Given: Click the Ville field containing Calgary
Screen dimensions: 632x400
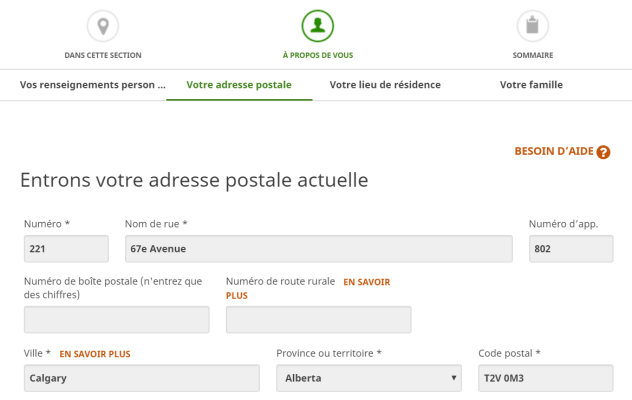Looking at the screenshot, I should tap(141, 378).
